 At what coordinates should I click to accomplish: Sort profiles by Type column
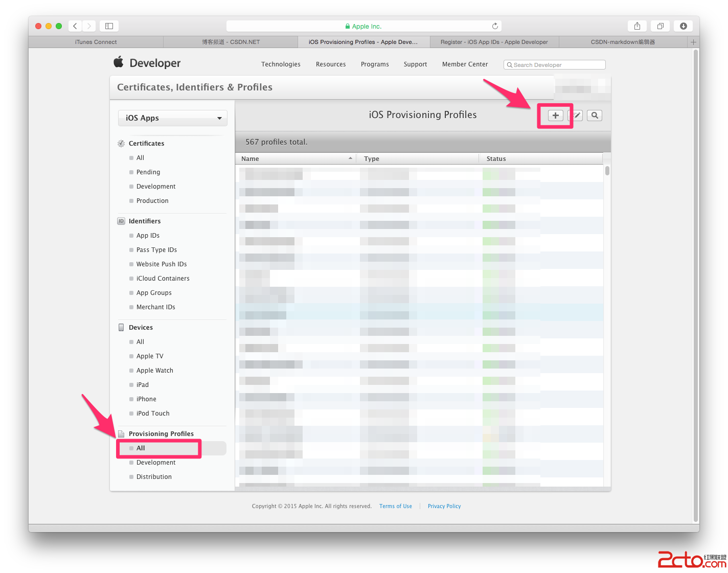tap(418, 159)
